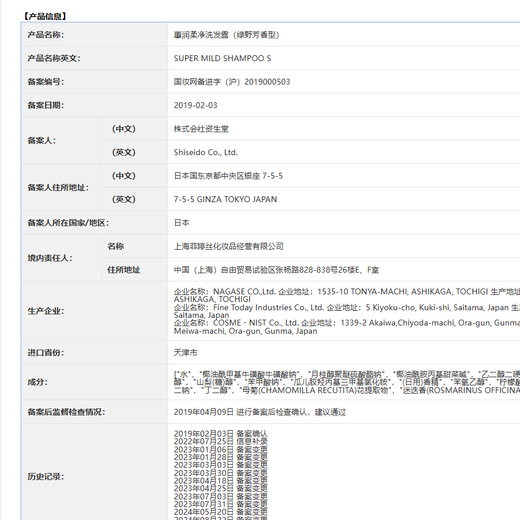
Task: Select the 备案编号: label
Action: [x=45, y=82]
